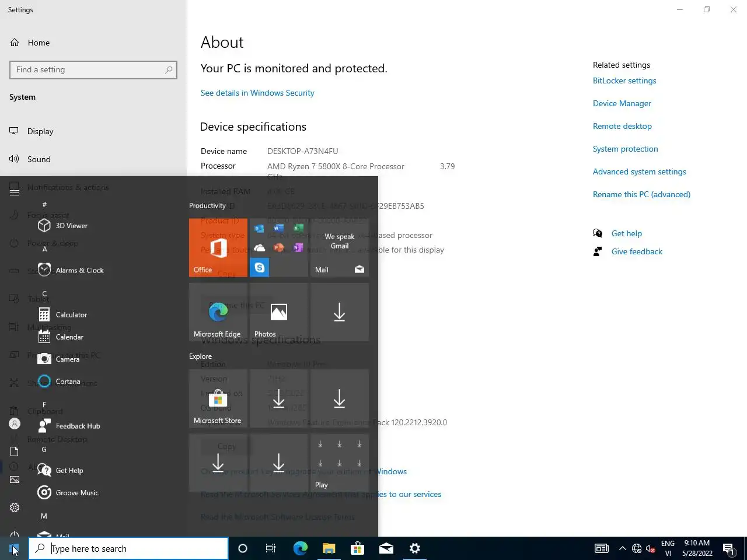Click the touch keyboard tray icon
747x560 pixels.
(602, 548)
